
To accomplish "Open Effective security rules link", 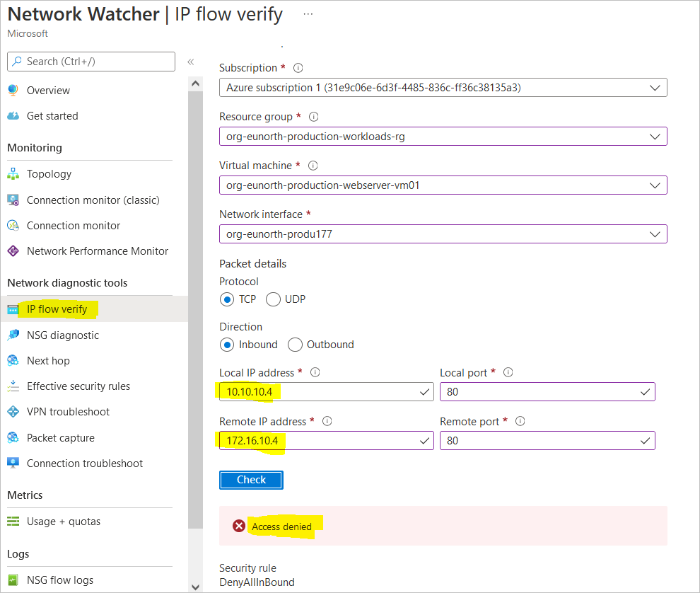I will (x=78, y=386).
